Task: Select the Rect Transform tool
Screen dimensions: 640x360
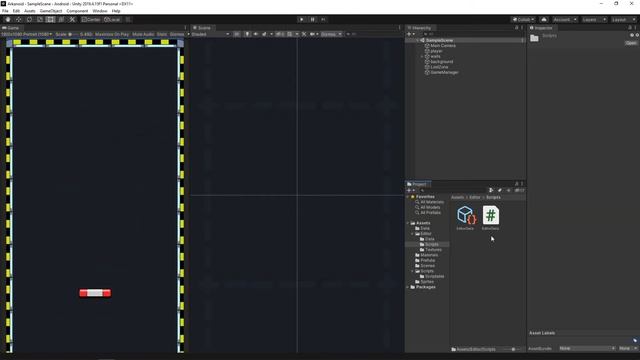Action: (50, 19)
